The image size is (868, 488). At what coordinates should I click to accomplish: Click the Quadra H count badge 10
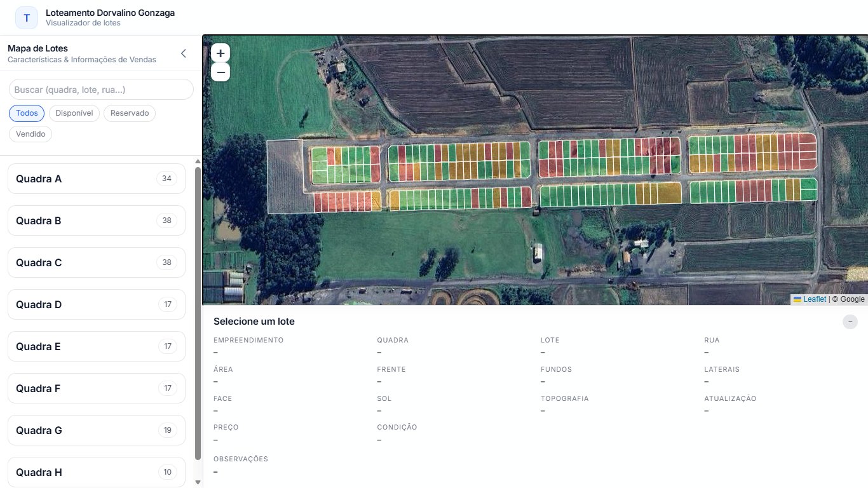click(168, 472)
